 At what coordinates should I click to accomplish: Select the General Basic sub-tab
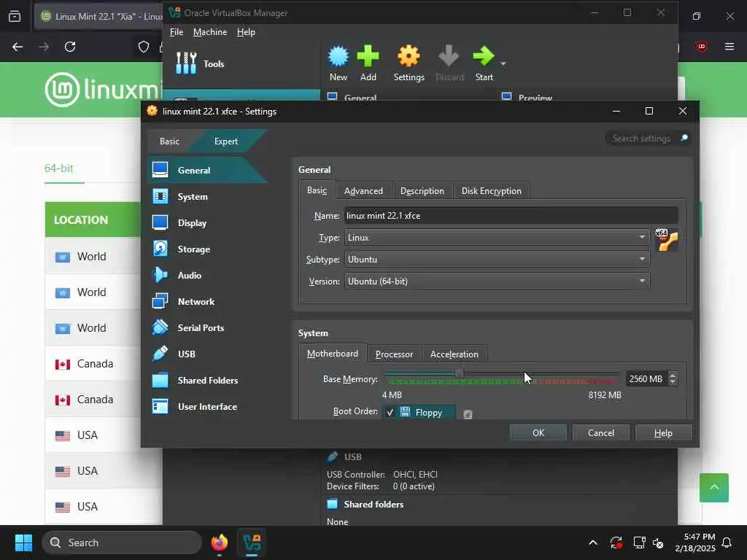pyautogui.click(x=317, y=190)
